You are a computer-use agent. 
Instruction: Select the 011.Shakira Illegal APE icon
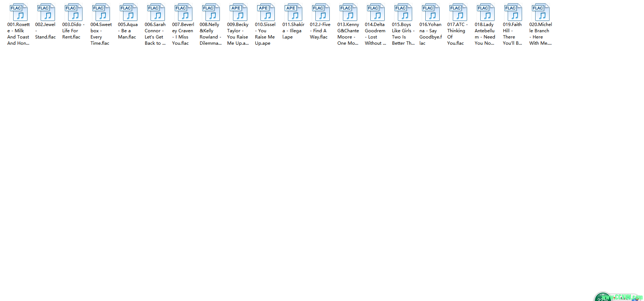pyautogui.click(x=293, y=12)
